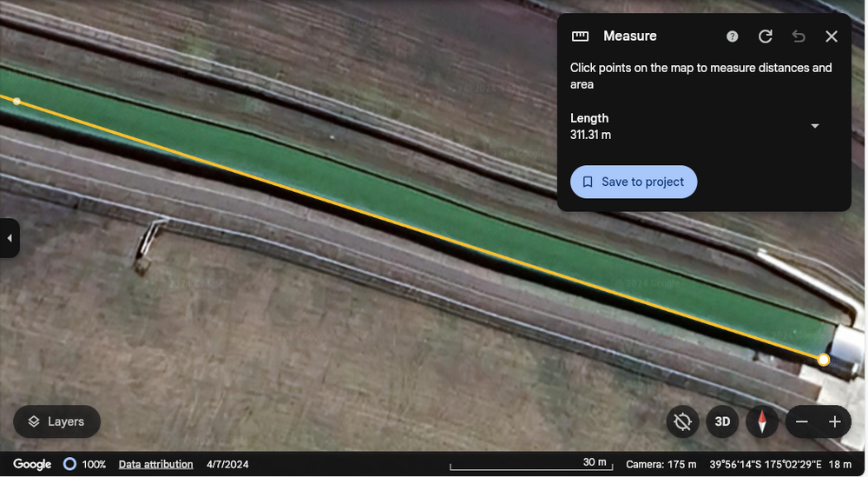Click the 100% loading indicator circle
Screen dimensions: 868x477
tap(70, 465)
